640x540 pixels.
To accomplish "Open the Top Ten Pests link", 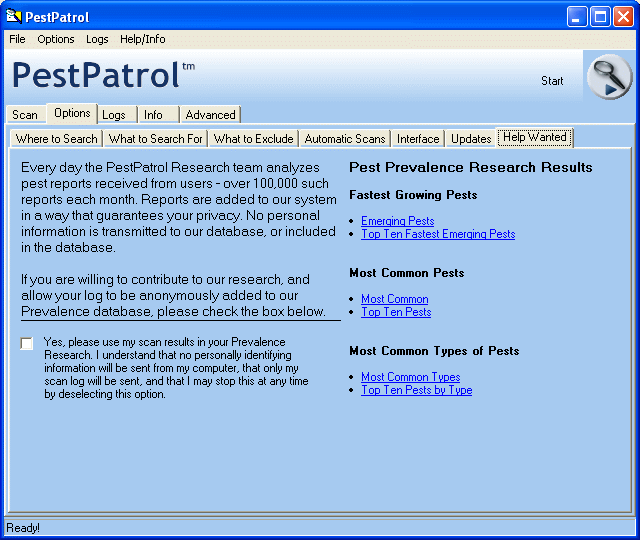I will [396, 312].
